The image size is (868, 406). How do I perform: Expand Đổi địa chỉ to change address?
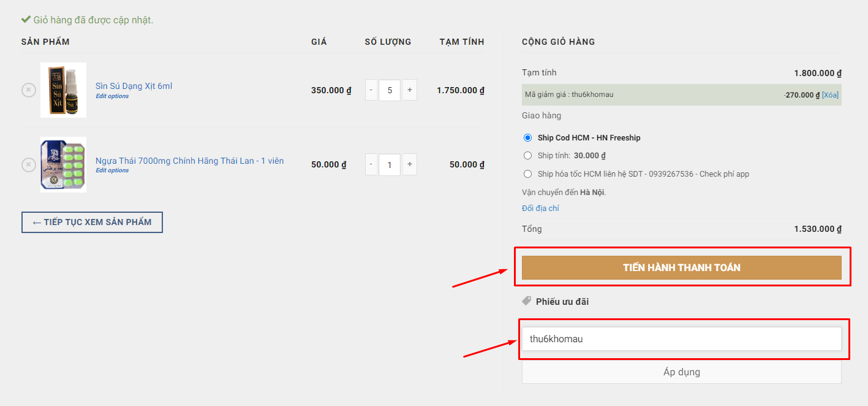pos(540,209)
